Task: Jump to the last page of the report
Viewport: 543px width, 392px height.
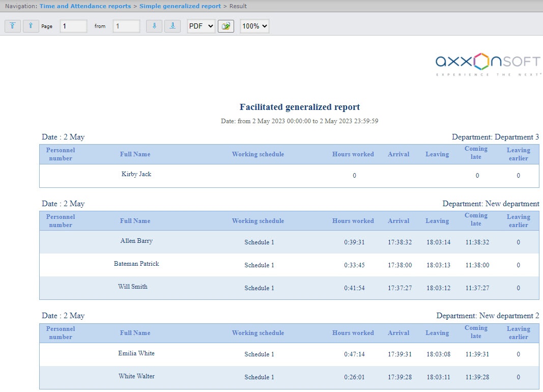Action: 173,26
